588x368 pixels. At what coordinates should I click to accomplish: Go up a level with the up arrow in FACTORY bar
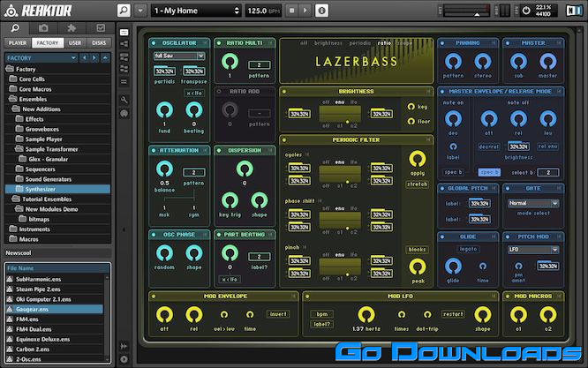[105, 58]
